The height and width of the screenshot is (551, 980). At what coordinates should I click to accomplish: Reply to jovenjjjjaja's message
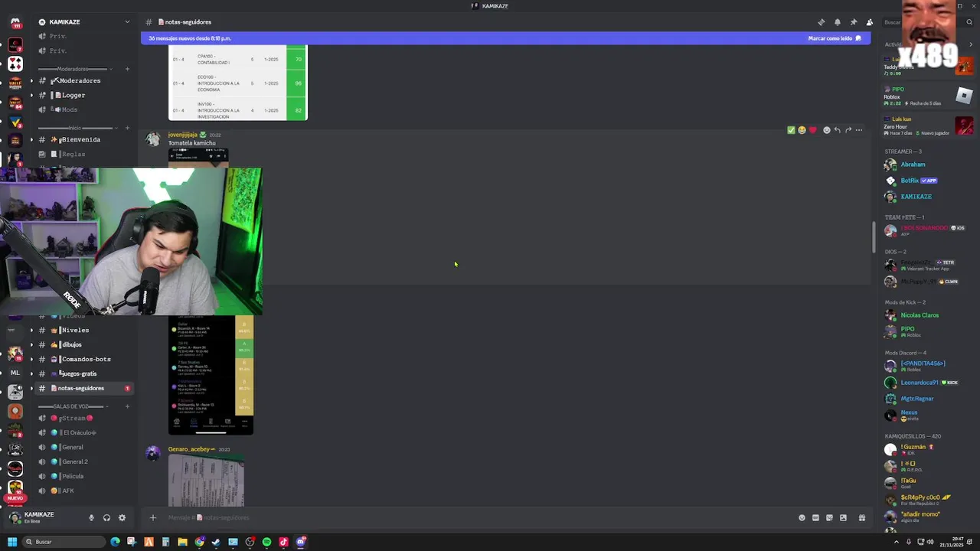[x=837, y=130]
